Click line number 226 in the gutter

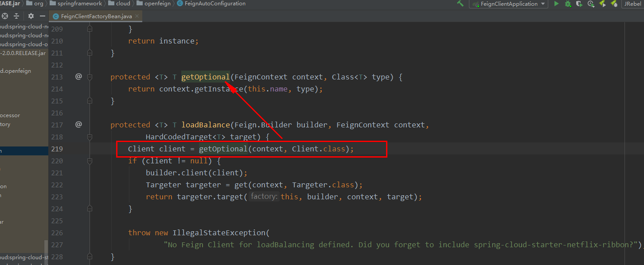coord(57,233)
